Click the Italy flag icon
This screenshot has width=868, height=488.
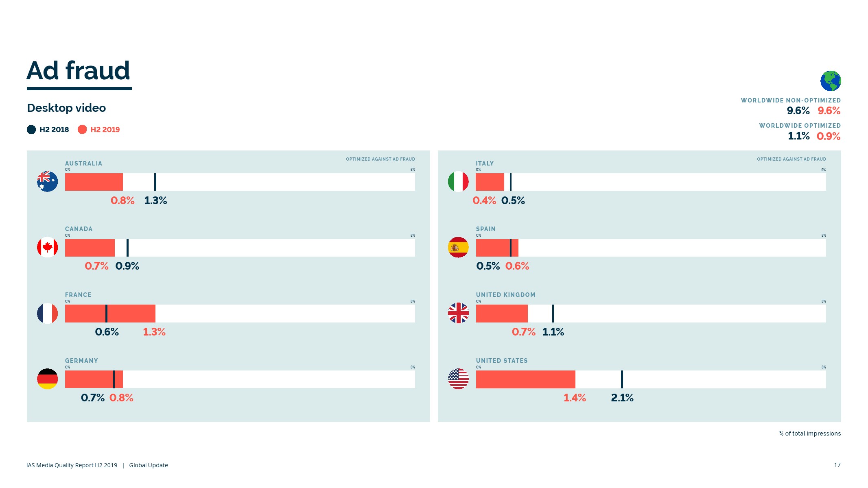pyautogui.click(x=458, y=181)
